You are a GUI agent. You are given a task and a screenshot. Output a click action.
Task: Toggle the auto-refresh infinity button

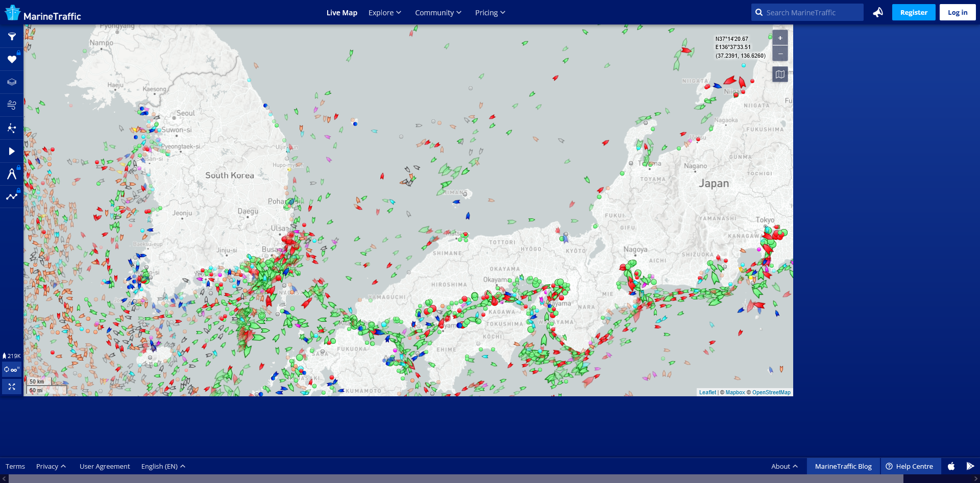point(12,370)
